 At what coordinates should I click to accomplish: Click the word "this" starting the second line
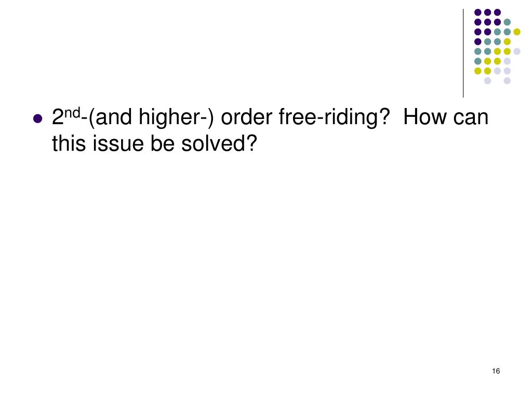click(69, 143)
